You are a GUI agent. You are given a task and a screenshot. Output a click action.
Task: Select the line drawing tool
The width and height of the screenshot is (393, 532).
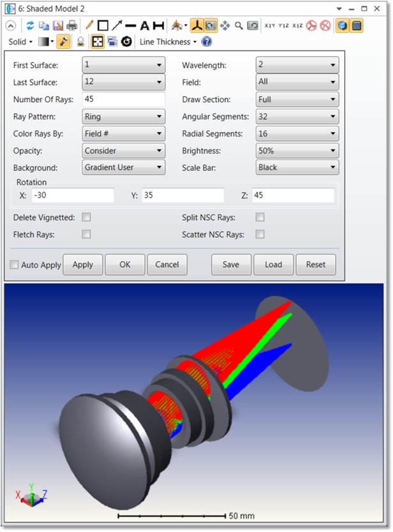(130, 26)
